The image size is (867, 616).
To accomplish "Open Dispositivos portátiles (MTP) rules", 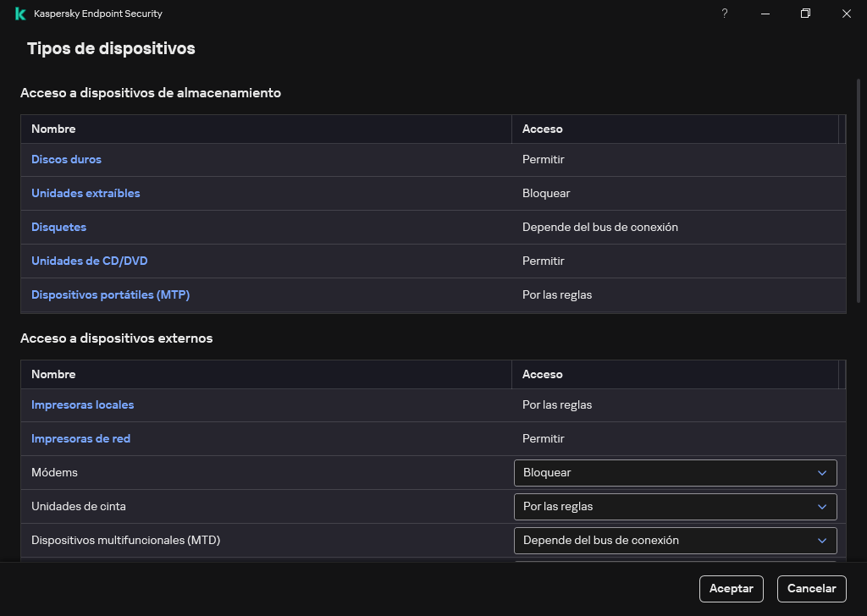I will [109, 294].
